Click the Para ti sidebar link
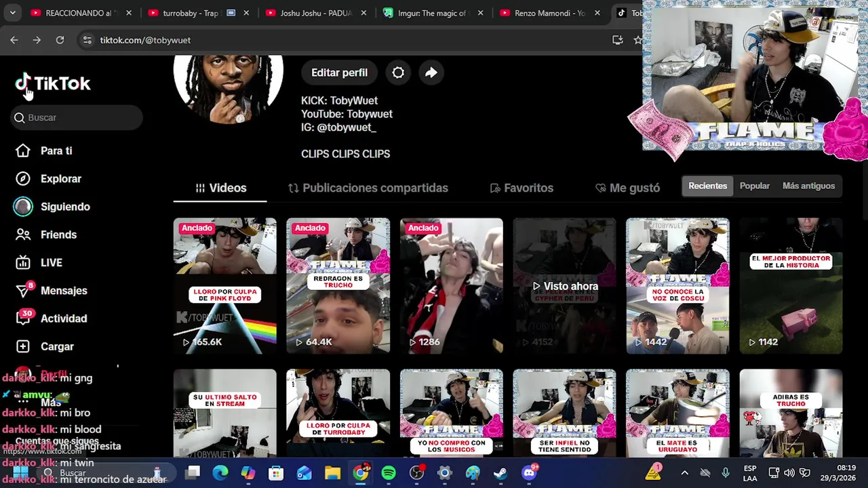 (56, 150)
